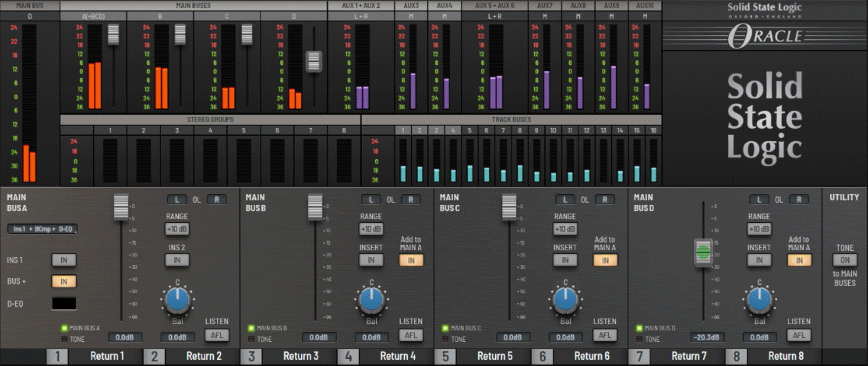Screen dimensions: 868x366
Task: Click Main Bus B left L overload button
Action: (x=371, y=200)
